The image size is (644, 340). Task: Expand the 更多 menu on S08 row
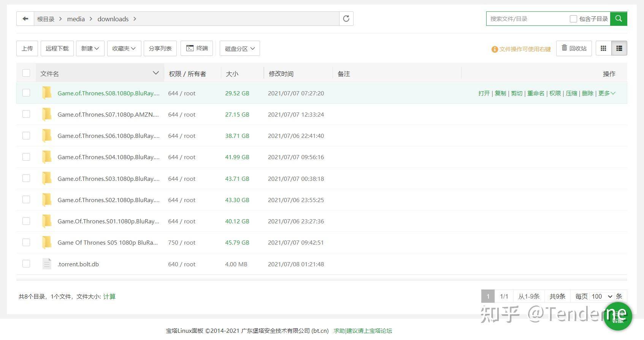pos(607,93)
